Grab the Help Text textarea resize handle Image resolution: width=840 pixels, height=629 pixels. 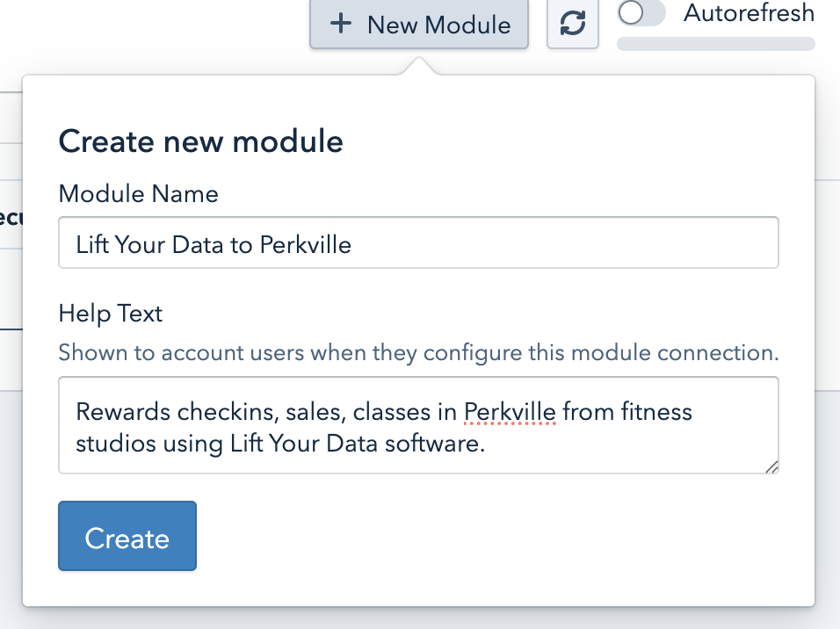(x=771, y=467)
